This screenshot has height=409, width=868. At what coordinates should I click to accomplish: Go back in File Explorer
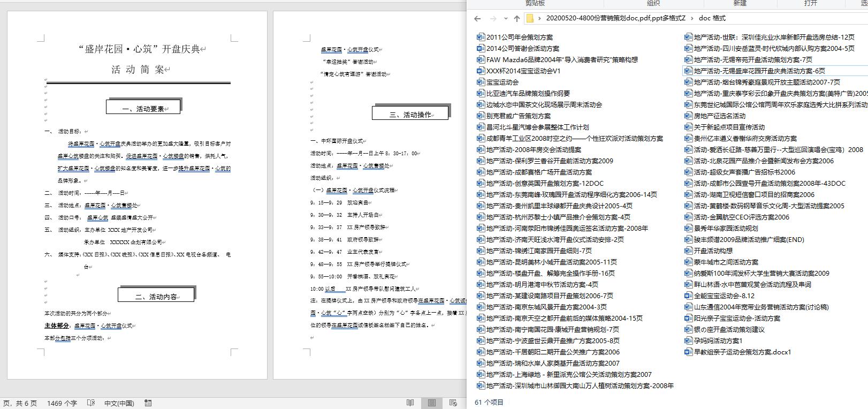(477, 18)
